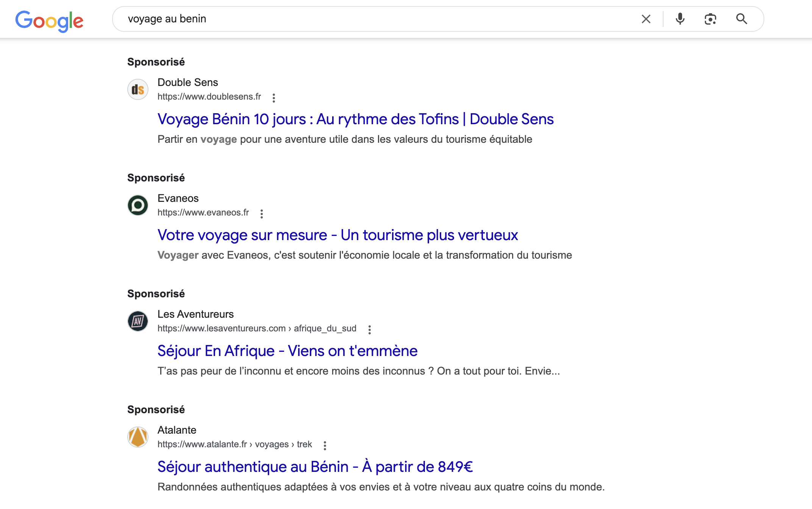Clear the search query with X icon

(646, 19)
